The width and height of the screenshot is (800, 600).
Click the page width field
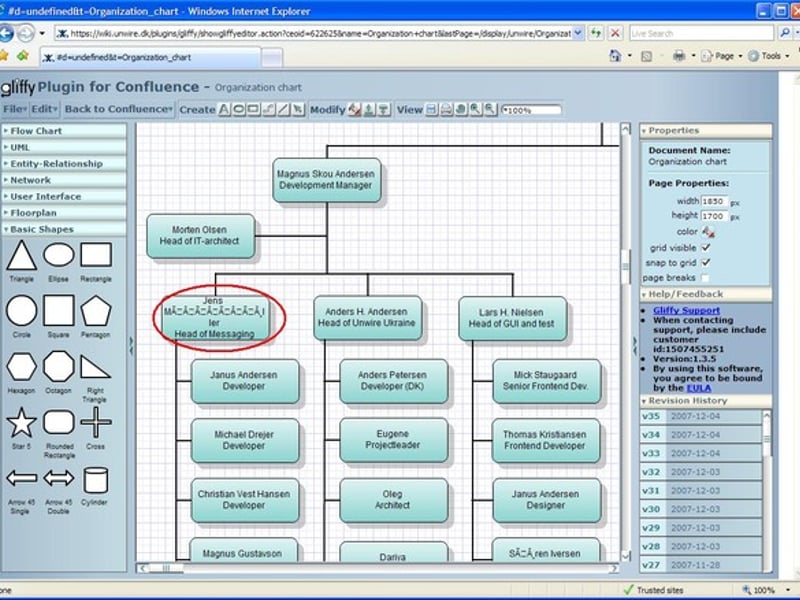click(714, 201)
